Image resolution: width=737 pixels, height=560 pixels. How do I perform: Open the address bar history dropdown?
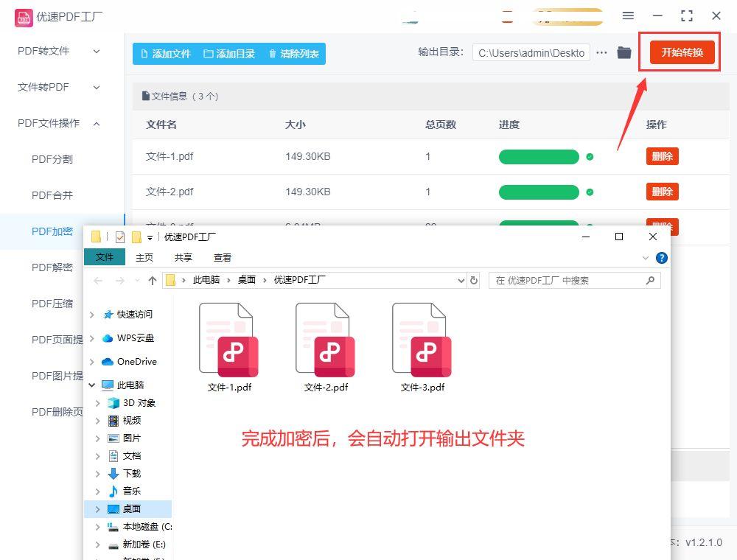pyautogui.click(x=461, y=281)
